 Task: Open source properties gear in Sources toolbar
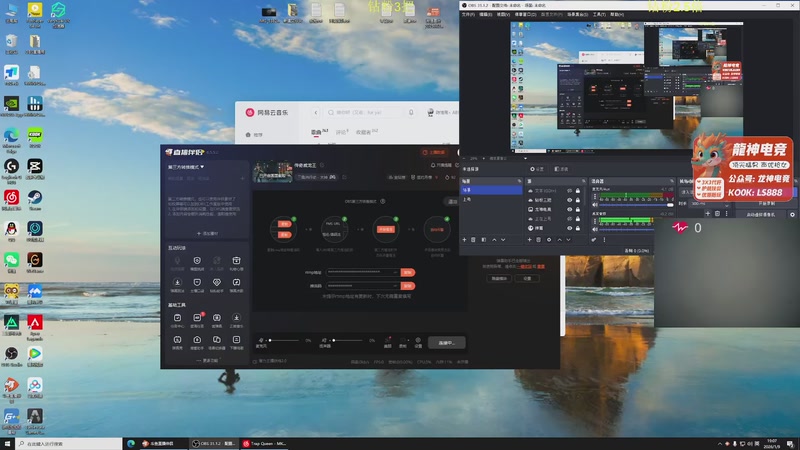[x=549, y=240]
